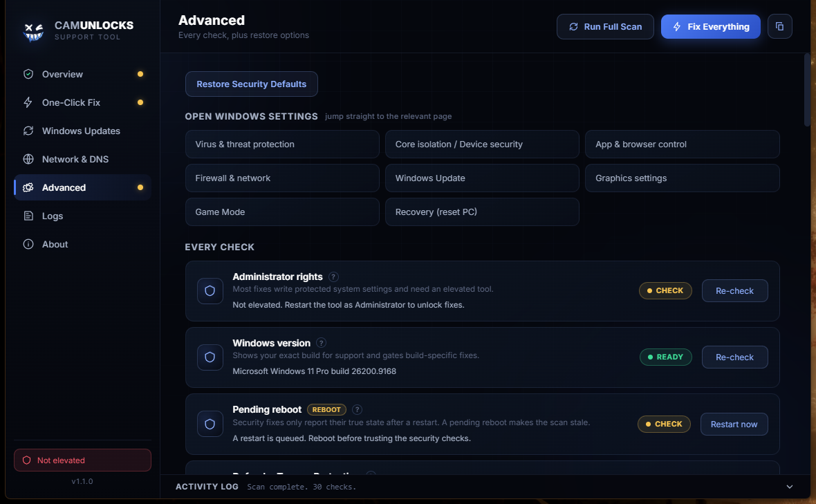Viewport: 816px width, 504px height.
Task: Open Recovery (reset PC) settings
Action: [482, 212]
